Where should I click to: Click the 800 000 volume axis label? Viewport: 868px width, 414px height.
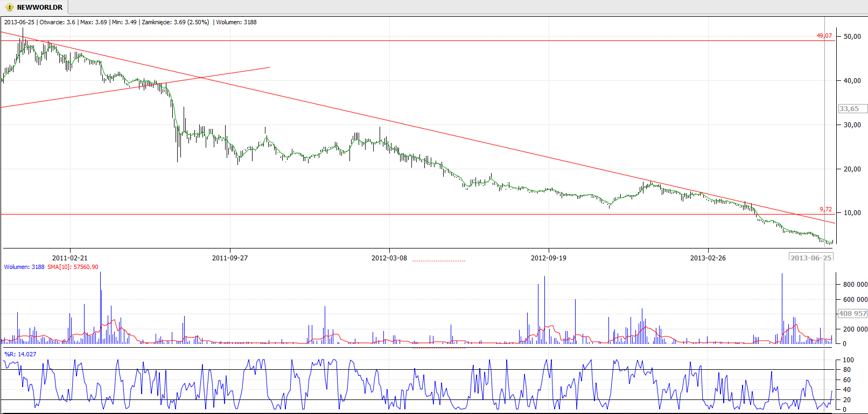click(855, 284)
